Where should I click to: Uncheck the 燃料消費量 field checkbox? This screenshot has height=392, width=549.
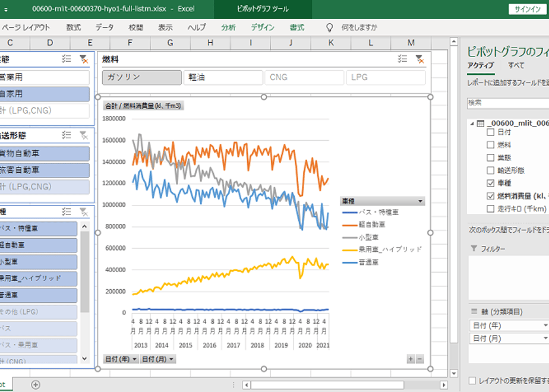(491, 196)
